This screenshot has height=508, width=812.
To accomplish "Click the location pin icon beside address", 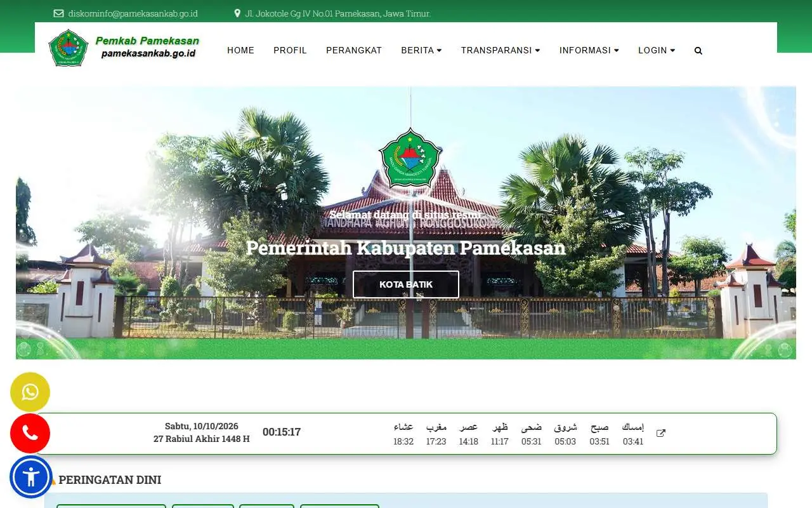I will (x=237, y=13).
